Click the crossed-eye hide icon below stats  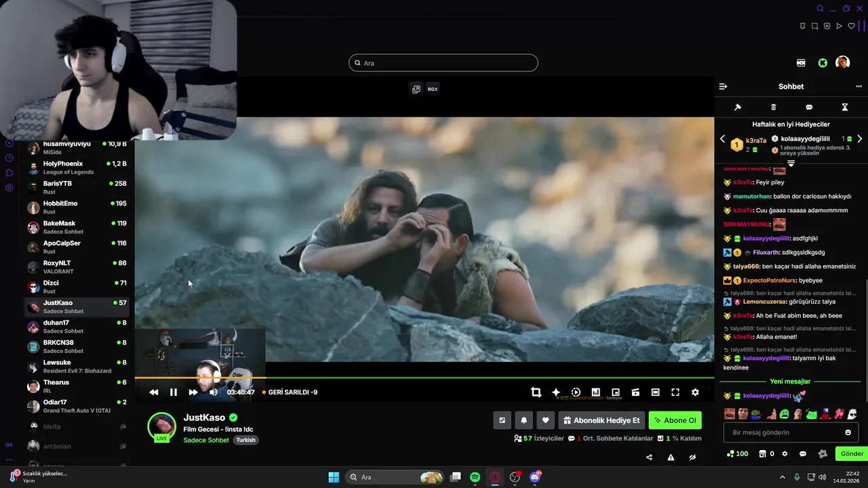click(692, 457)
